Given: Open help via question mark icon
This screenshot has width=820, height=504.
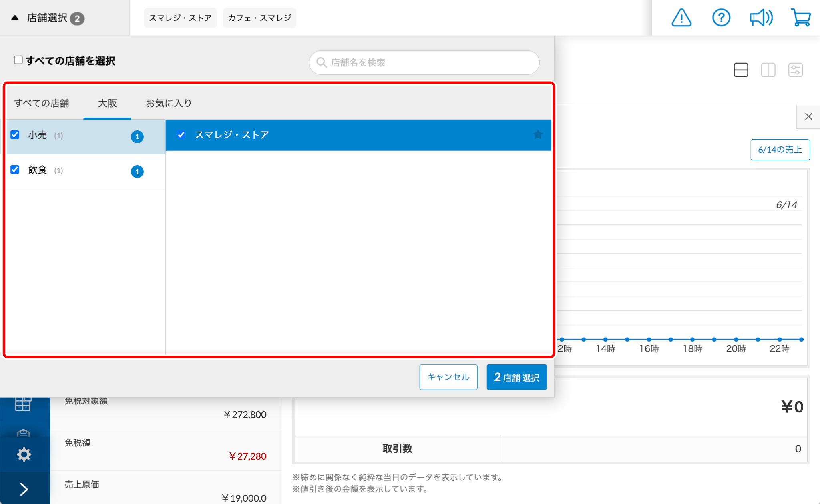Looking at the screenshot, I should click(721, 18).
